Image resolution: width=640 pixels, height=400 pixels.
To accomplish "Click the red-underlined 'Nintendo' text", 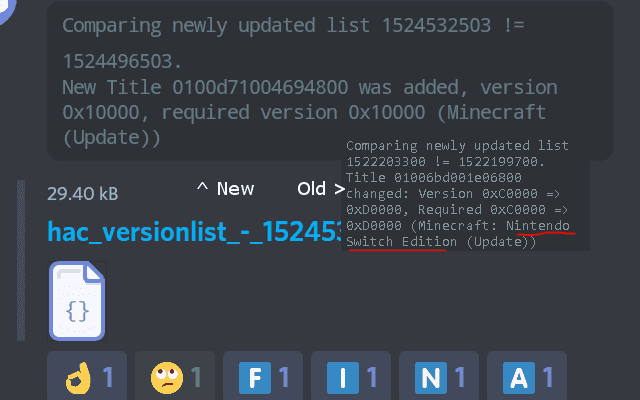I will coord(538,226).
